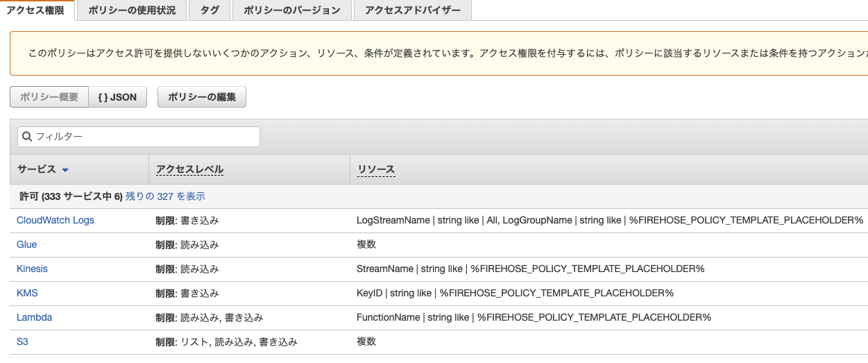The width and height of the screenshot is (868, 363).
Task: Focus the フィルター search field
Action: click(139, 137)
